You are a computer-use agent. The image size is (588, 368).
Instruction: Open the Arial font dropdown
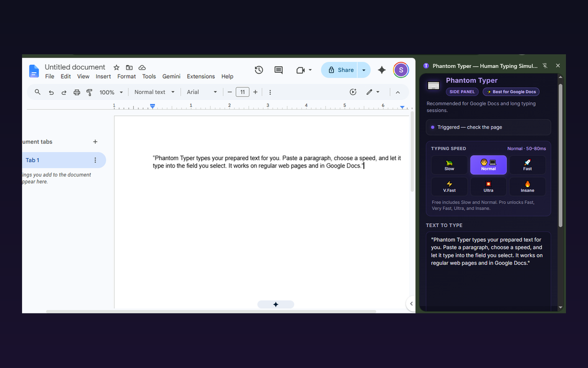point(202,92)
